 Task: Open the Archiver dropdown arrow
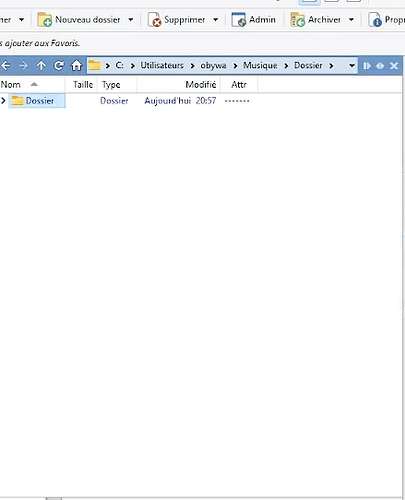[351, 20]
